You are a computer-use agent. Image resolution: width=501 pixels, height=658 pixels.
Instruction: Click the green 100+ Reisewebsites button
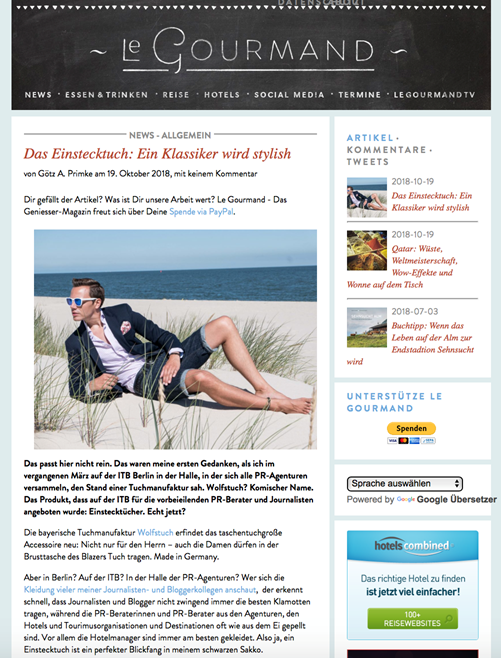point(412,619)
